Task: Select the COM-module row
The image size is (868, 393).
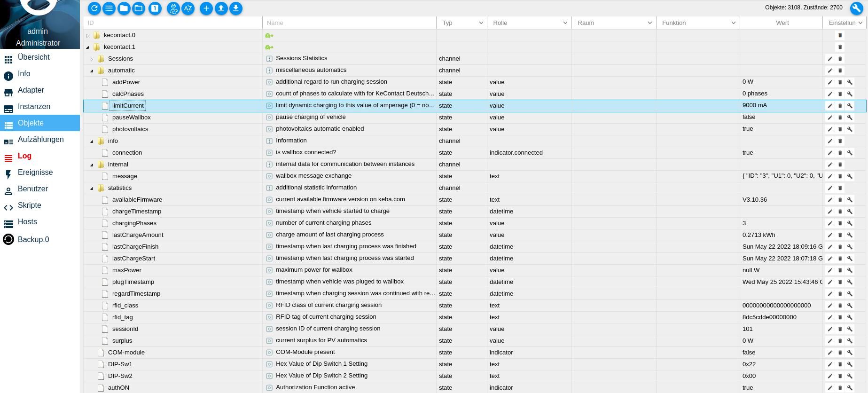Action: 475,353
